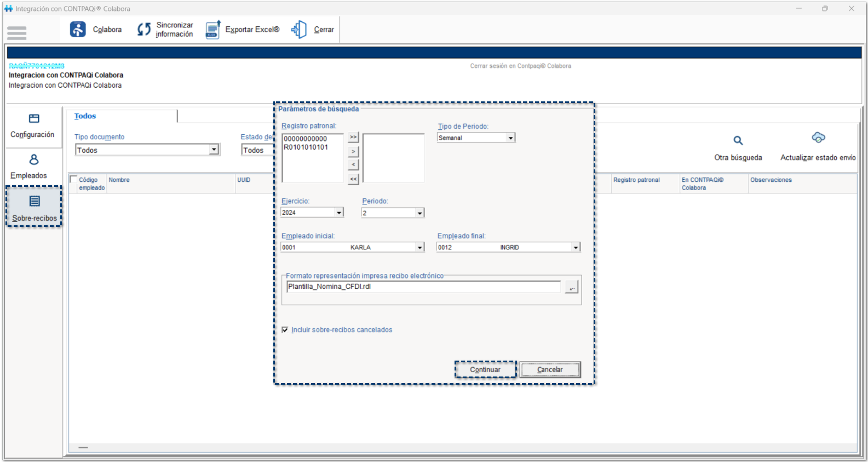Open the hamburger menu icon
The width and height of the screenshot is (868, 462).
click(x=16, y=33)
